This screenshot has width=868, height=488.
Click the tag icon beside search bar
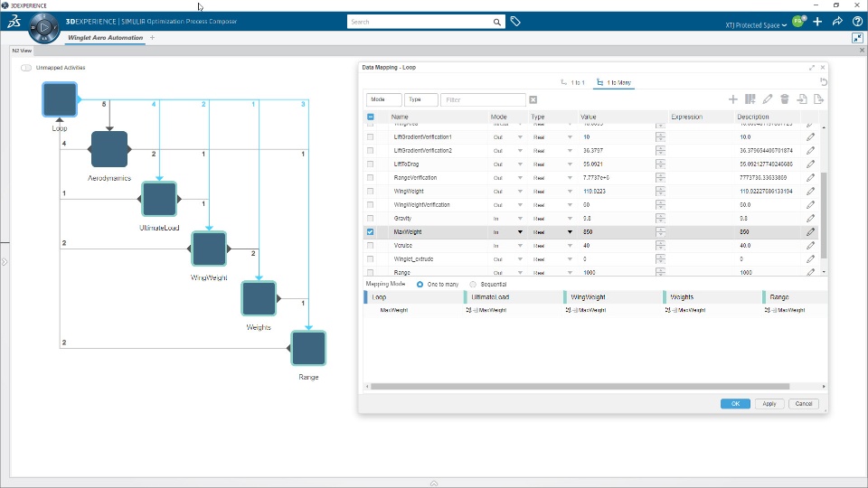pyautogui.click(x=515, y=22)
